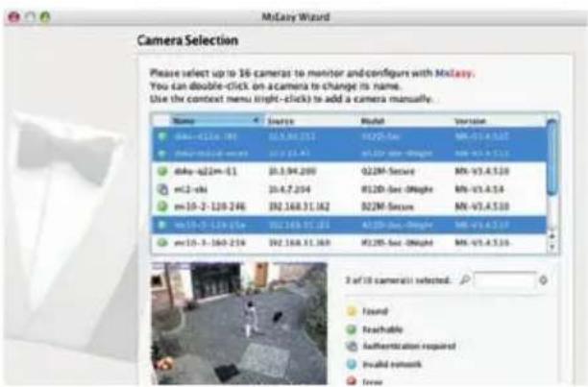
Task: Click the Invalid network legend label
Action: 392,364
